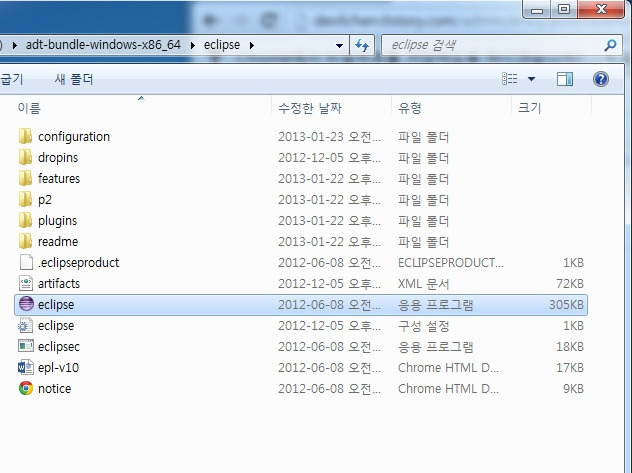Open the view options dropdown arrow

pos(532,79)
